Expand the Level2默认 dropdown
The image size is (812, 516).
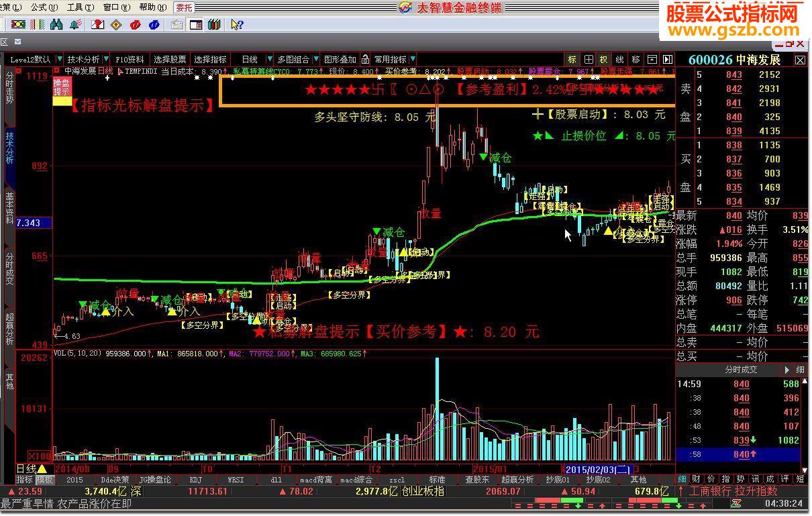pyautogui.click(x=59, y=59)
